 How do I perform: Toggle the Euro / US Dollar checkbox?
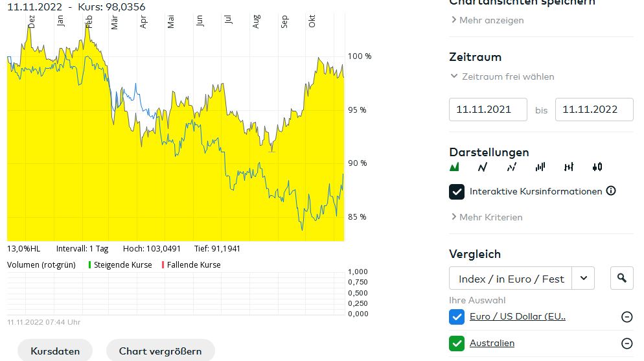(457, 317)
